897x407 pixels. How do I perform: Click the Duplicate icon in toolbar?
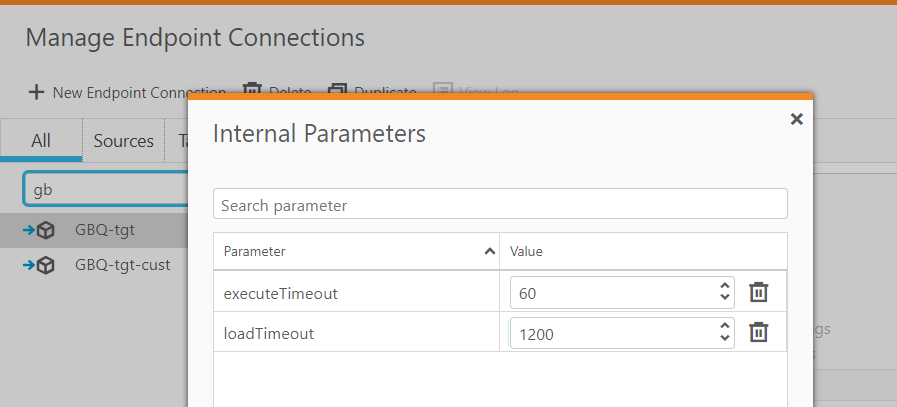(x=337, y=92)
